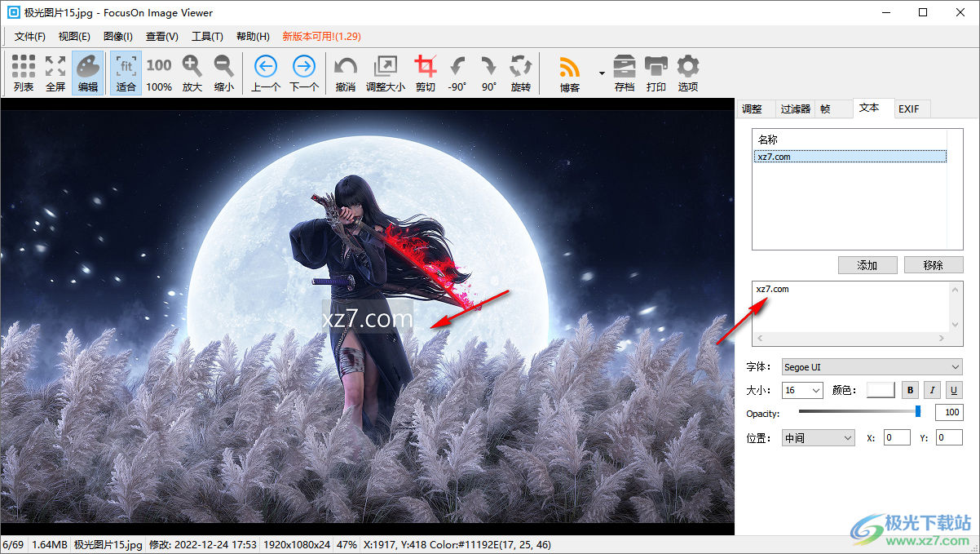Click the 存档 archive icon
980x554 pixels.
coord(625,73)
